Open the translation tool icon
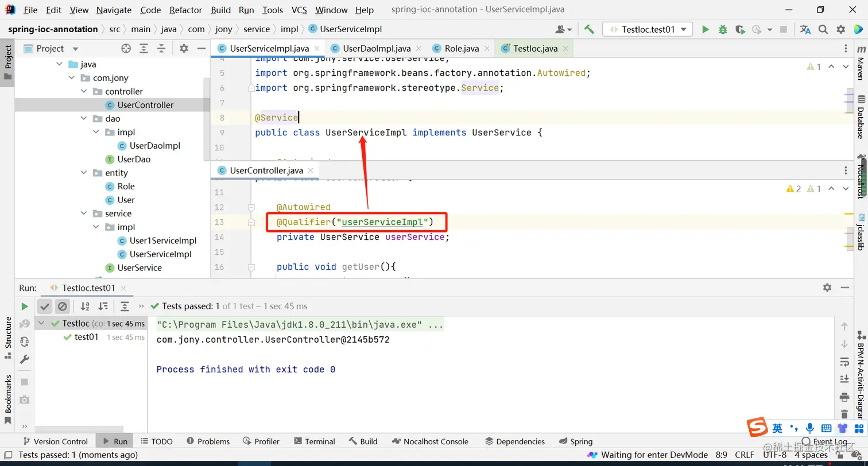 tap(805, 29)
